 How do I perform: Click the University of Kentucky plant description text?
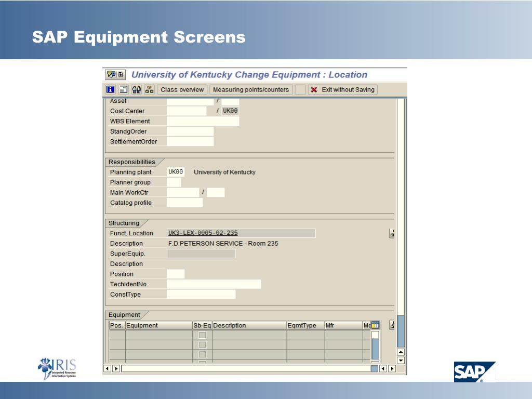(x=224, y=172)
